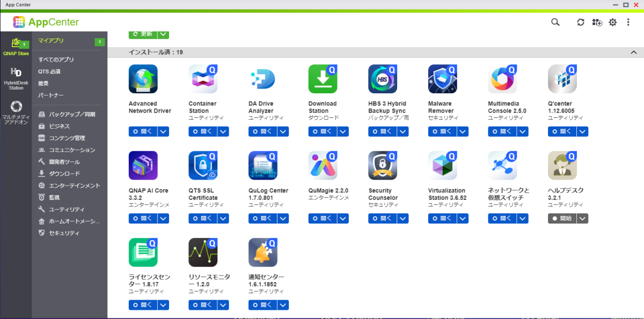This screenshot has height=319, width=644.
Task: Click the Malware Remover shield icon
Action: (x=443, y=79)
